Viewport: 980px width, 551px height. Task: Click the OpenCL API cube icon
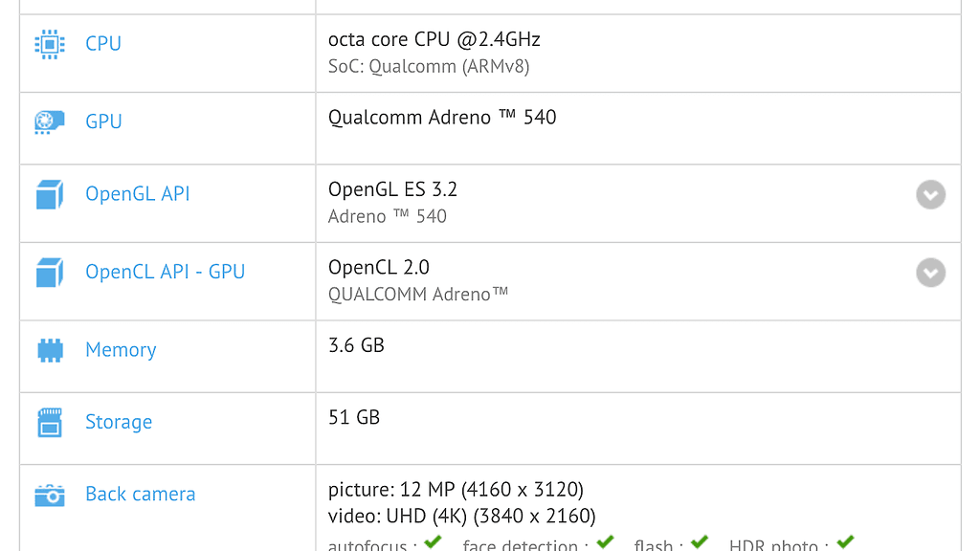50,273
